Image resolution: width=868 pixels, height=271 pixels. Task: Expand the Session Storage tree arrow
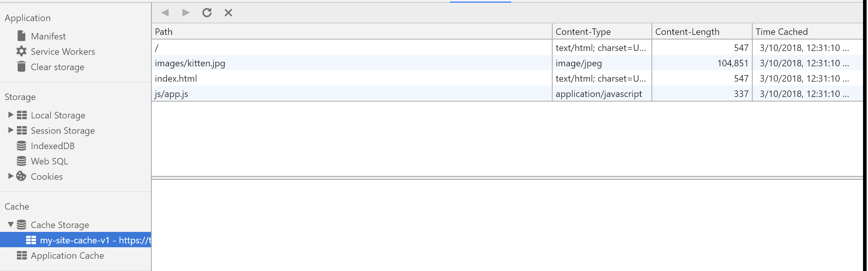(x=11, y=130)
